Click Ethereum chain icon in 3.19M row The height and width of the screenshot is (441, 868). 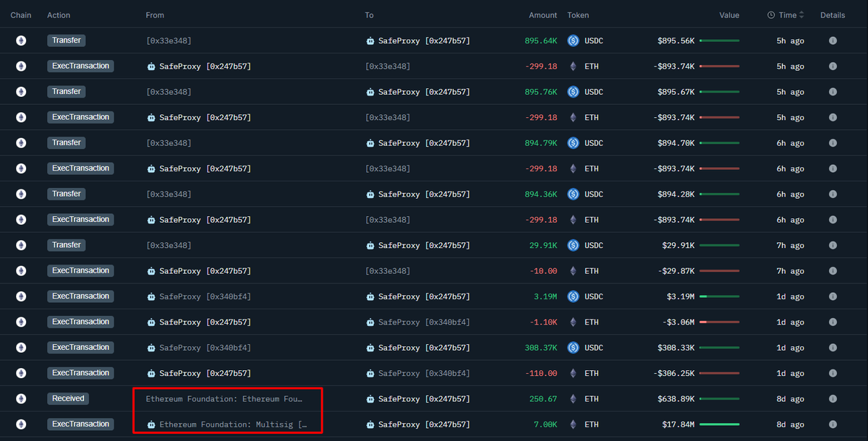click(x=21, y=296)
